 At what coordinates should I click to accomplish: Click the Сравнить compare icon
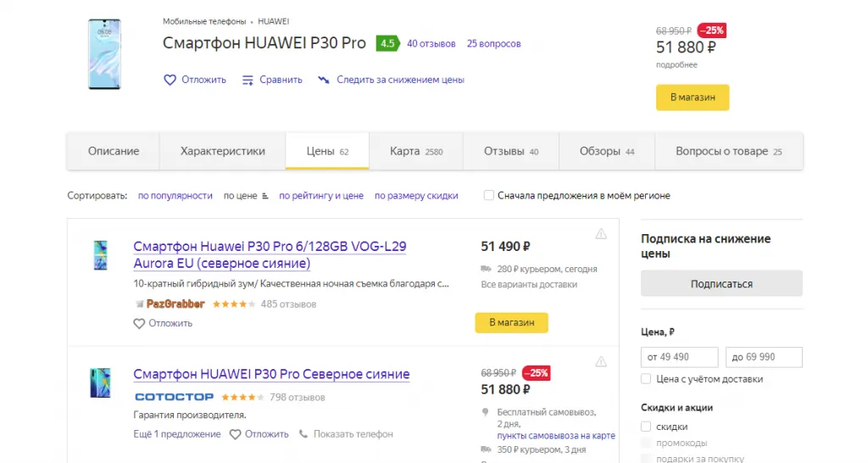tap(248, 80)
